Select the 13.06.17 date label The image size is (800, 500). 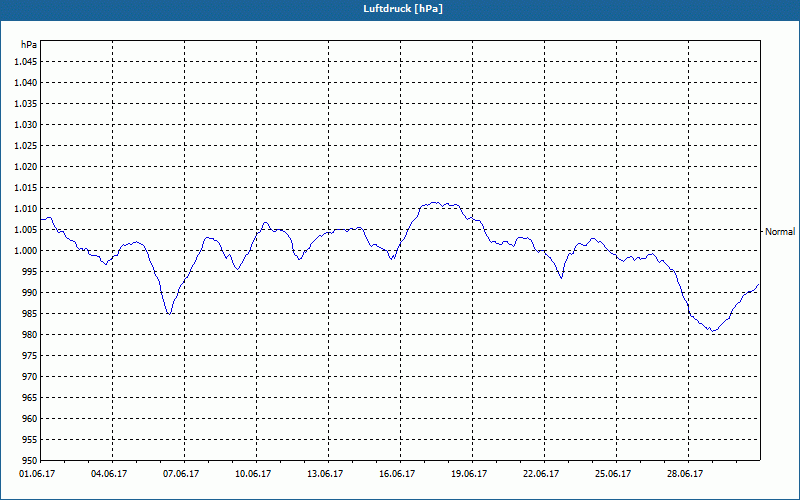coord(325,474)
